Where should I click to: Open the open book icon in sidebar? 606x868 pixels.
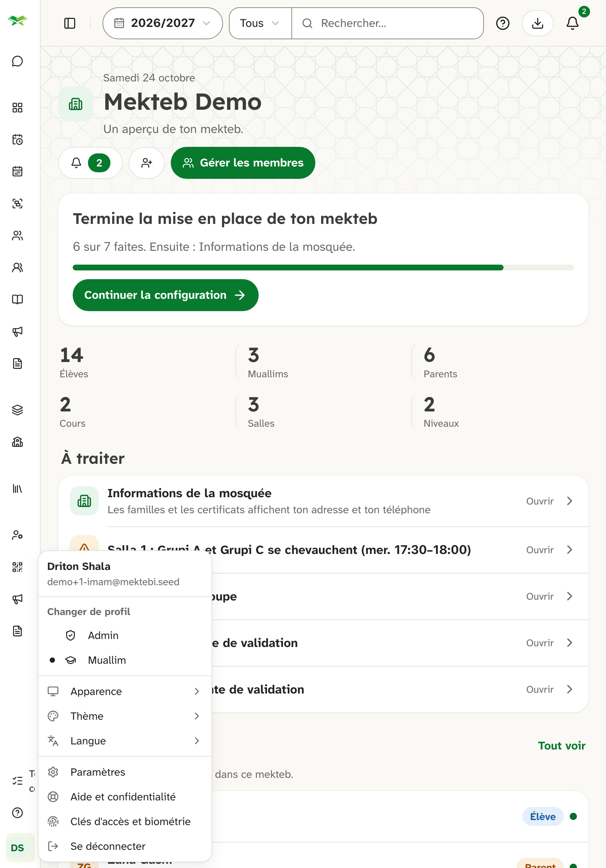tap(17, 300)
